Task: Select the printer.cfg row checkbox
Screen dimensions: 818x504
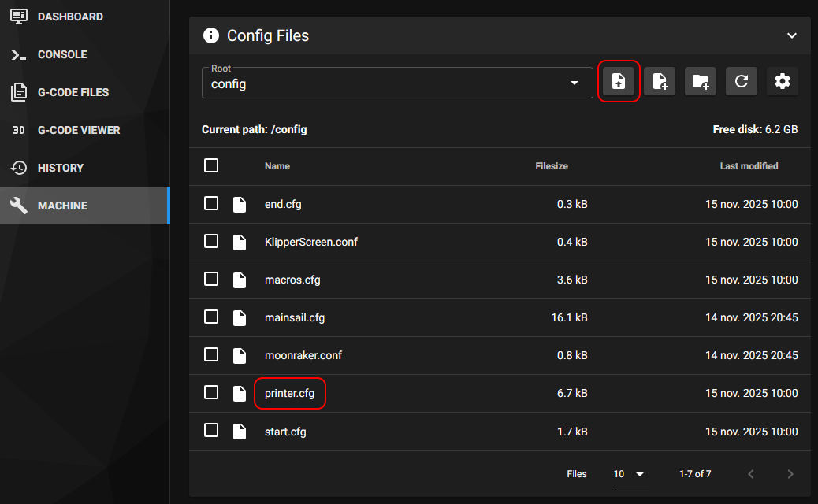Action: [x=211, y=393]
